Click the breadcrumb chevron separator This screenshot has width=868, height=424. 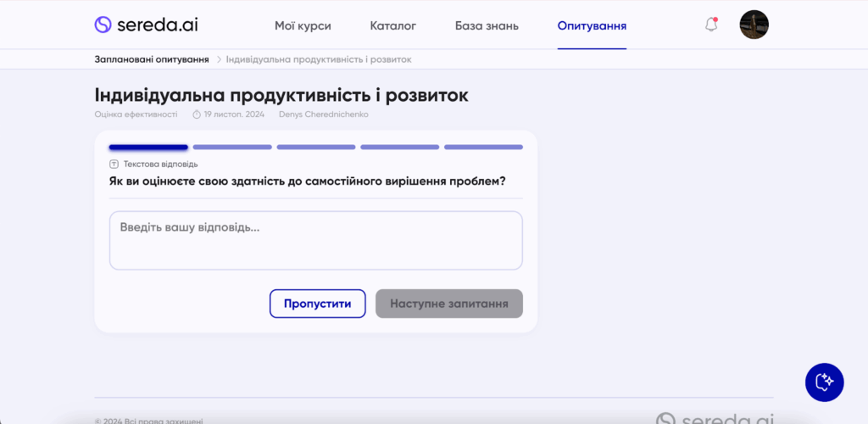click(x=219, y=59)
